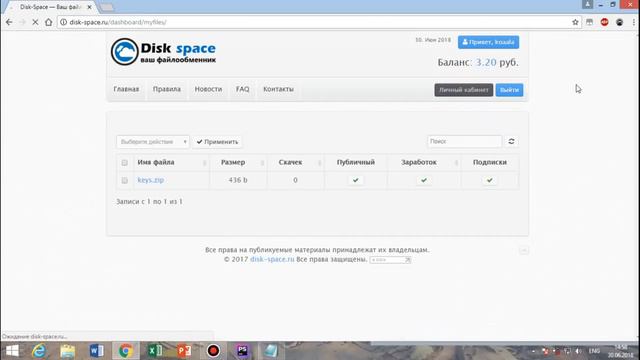Sort table by Скачек column
This screenshot has width=640, height=360.
click(x=296, y=162)
